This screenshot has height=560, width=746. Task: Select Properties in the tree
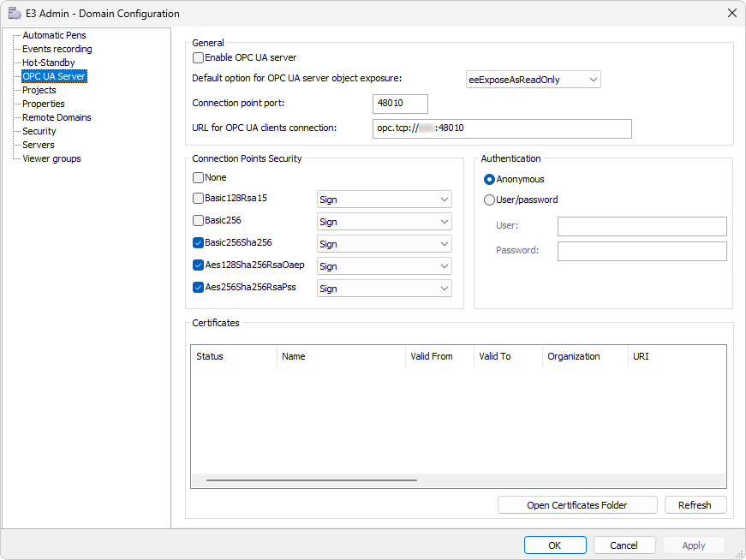[44, 104]
